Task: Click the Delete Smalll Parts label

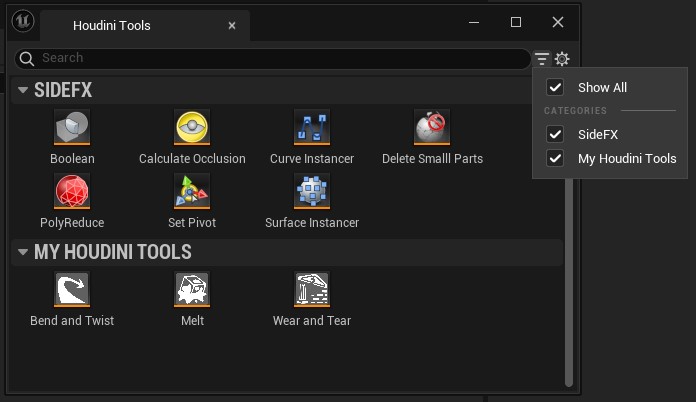Action: tap(432, 159)
